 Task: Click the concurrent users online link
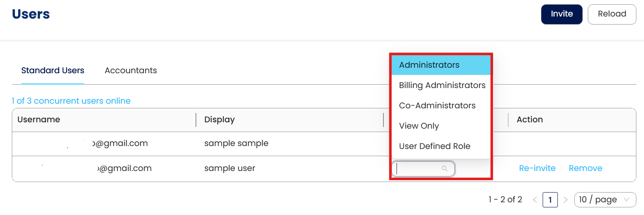(71, 101)
